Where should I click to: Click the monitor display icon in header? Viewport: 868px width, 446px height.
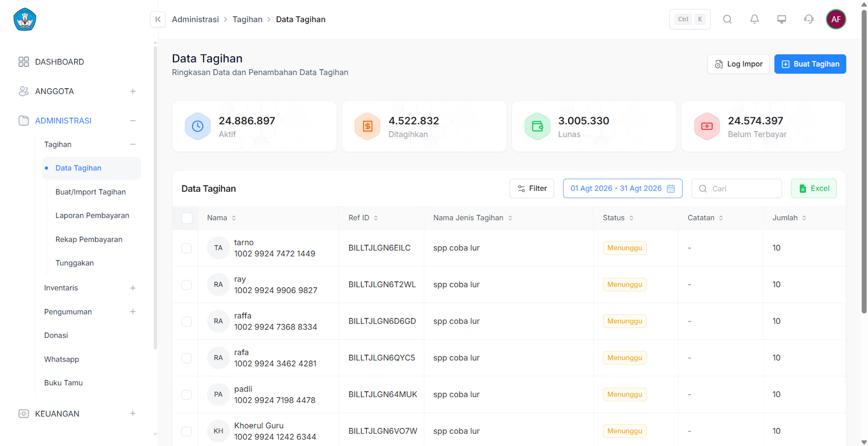point(781,19)
